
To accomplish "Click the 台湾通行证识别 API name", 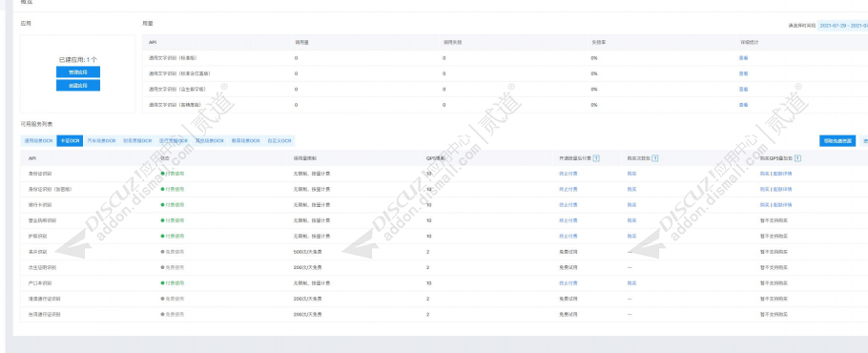I will coord(44,314).
